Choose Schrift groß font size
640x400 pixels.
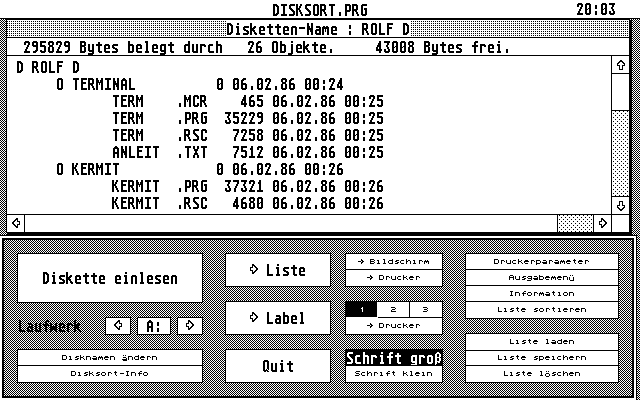[x=393, y=358]
